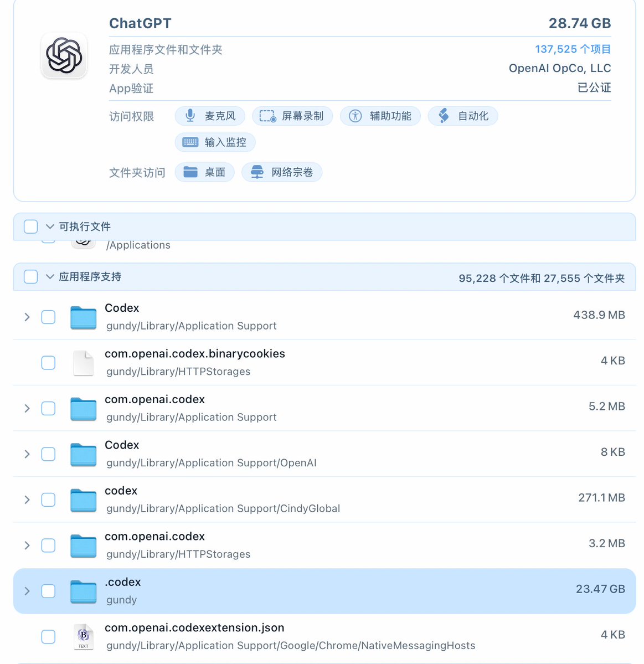Click the keyboard icon in 输入监控
The width and height of the screenshot is (644, 664).
tap(190, 142)
